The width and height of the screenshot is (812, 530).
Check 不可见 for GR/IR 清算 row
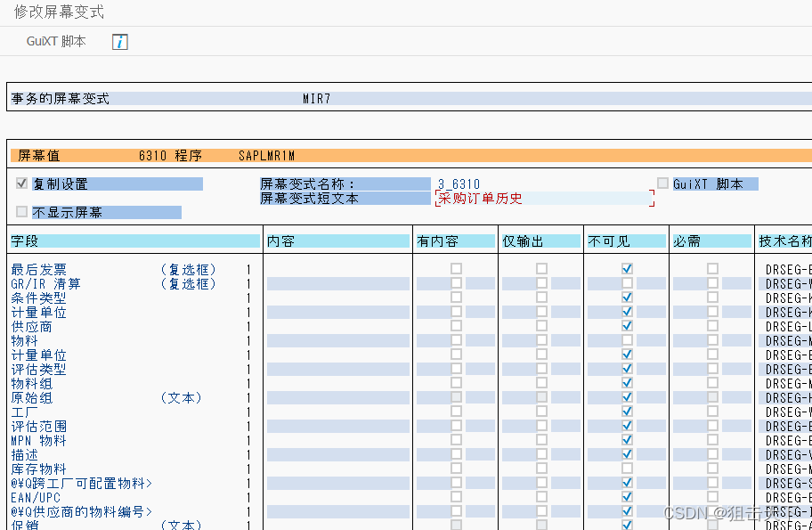coord(626,283)
